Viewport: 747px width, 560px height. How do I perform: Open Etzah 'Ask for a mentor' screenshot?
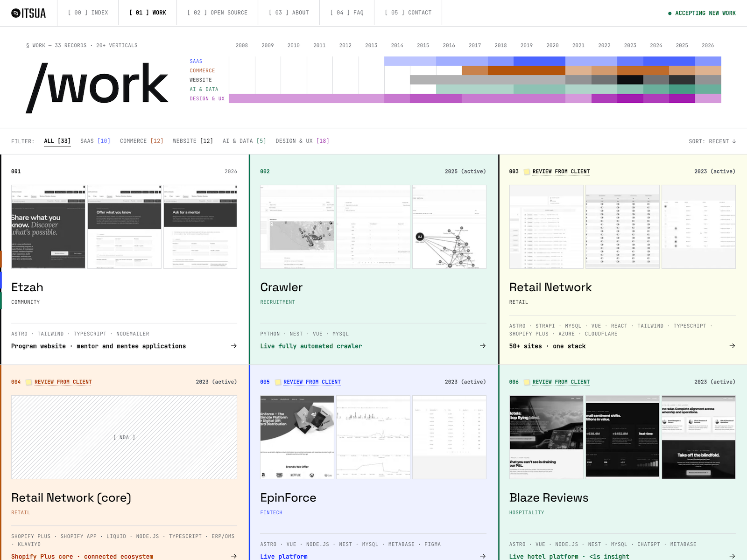click(x=200, y=227)
